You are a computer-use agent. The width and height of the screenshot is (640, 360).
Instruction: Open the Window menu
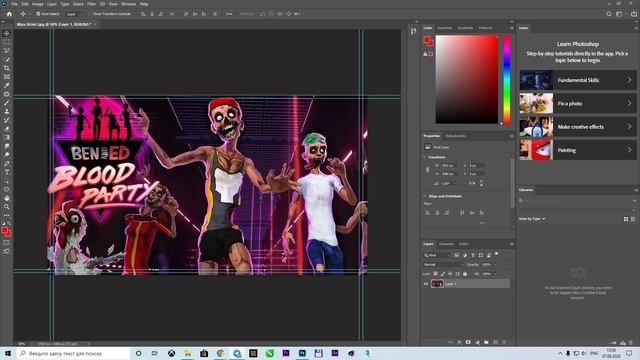tap(128, 4)
